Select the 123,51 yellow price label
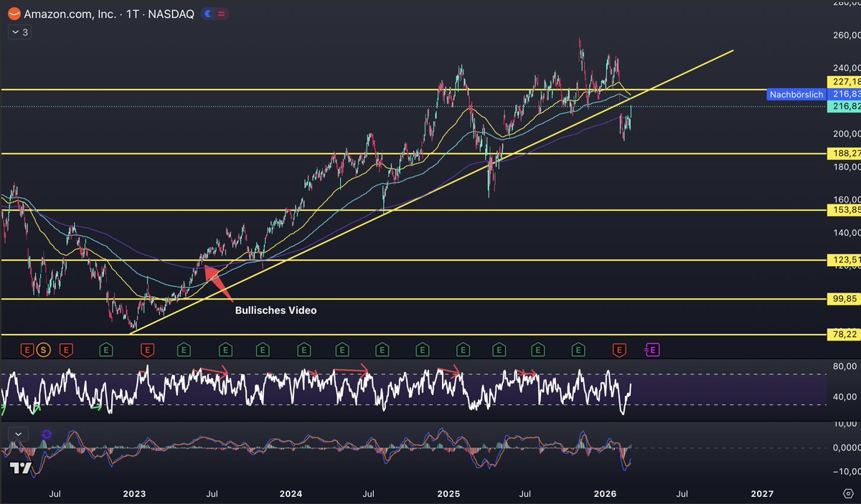Screen dimensions: 861x504 (x=844, y=260)
